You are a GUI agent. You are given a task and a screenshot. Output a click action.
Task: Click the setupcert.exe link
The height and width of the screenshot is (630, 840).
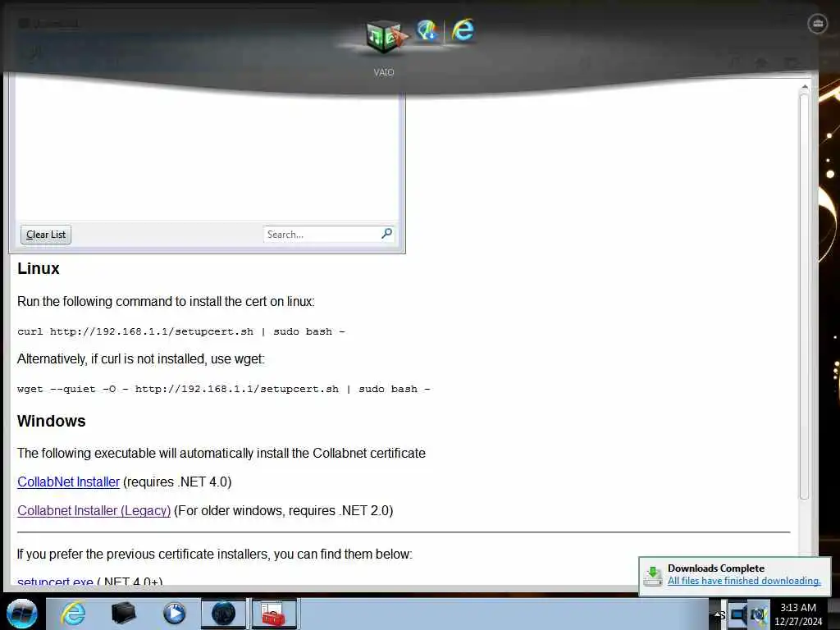tap(55, 582)
